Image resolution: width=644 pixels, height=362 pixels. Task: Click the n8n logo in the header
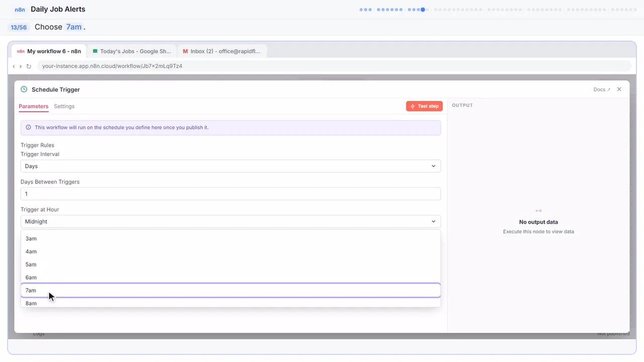(x=20, y=10)
